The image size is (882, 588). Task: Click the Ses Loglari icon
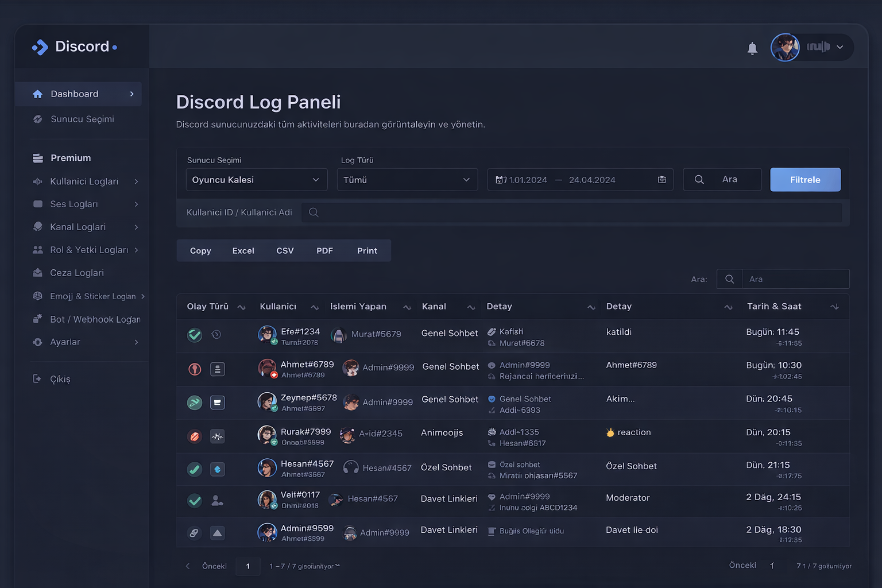[x=38, y=204]
